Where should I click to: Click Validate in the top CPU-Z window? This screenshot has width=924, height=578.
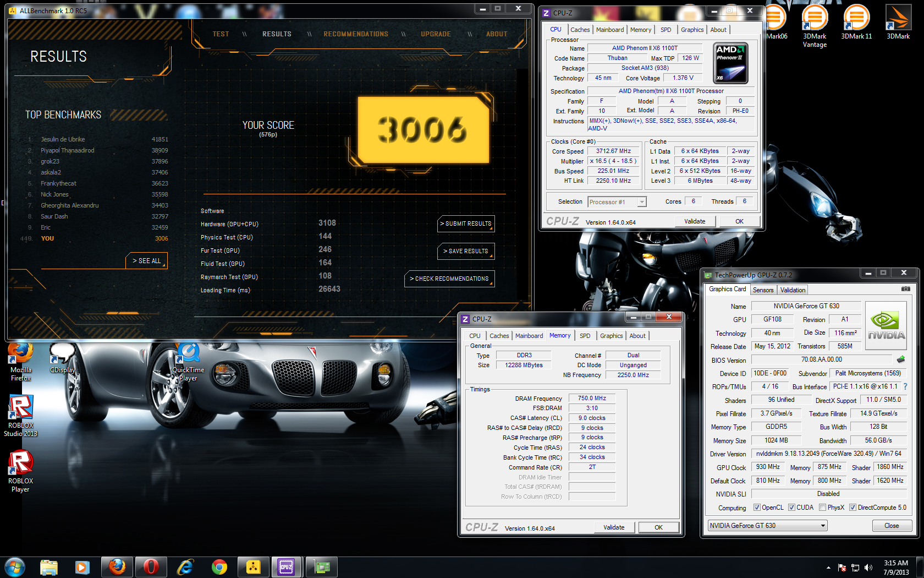(695, 221)
